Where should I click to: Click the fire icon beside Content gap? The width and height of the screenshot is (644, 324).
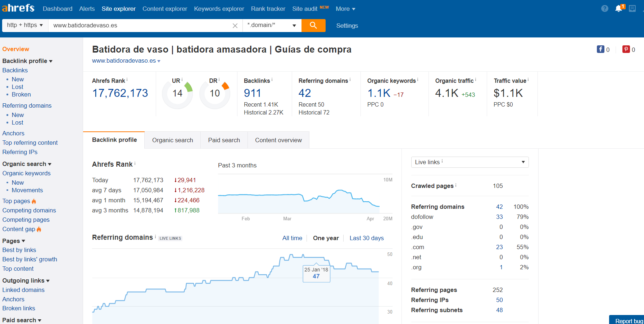39,229
